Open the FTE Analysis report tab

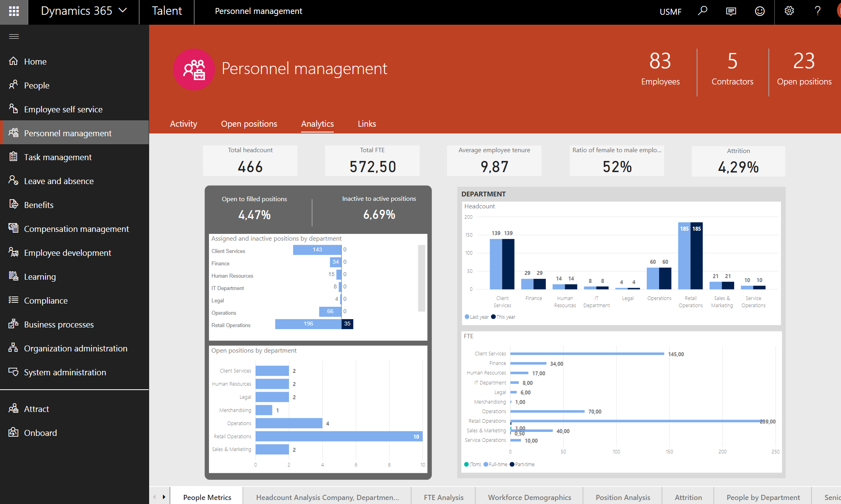[443, 497]
